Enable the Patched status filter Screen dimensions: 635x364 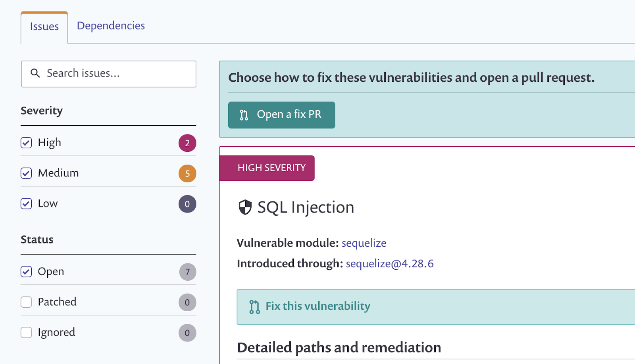pos(26,302)
